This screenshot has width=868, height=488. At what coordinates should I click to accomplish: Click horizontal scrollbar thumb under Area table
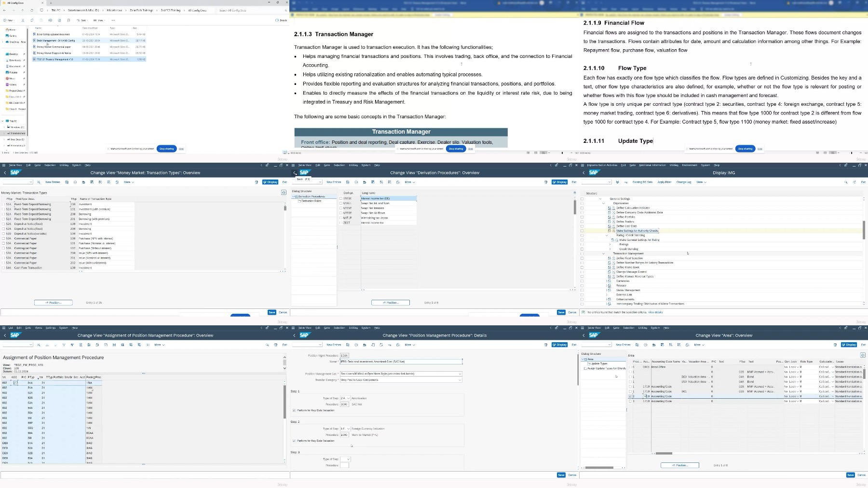(x=664, y=453)
